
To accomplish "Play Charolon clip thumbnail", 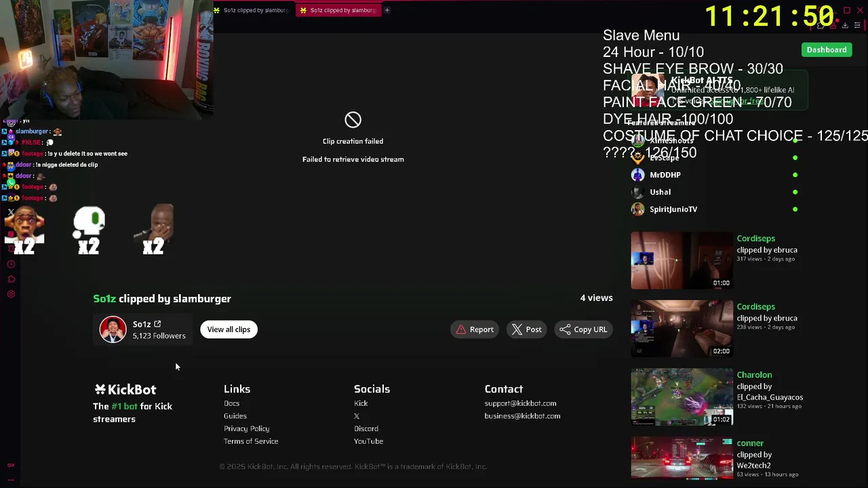I will [682, 397].
